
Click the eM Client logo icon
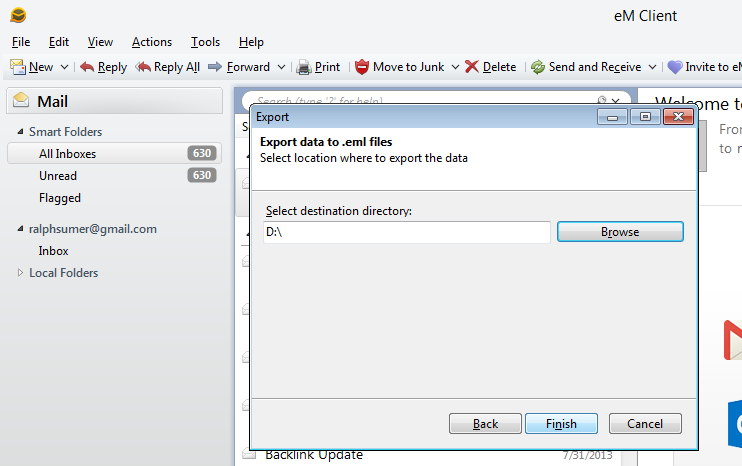18,15
